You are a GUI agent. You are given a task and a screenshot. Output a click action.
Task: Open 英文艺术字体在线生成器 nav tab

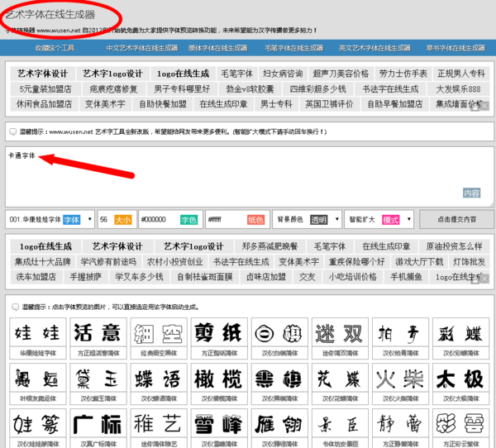click(x=374, y=48)
